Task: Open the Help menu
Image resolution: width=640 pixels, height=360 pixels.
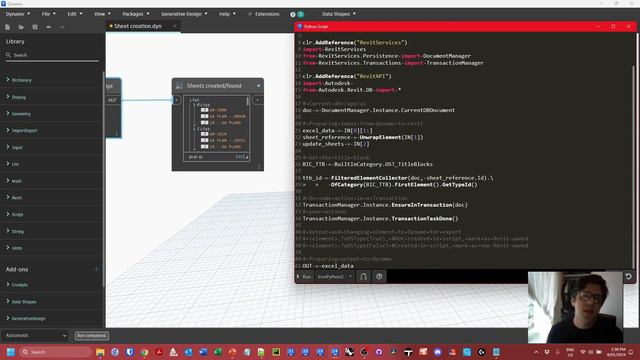Action: [x=227, y=14]
